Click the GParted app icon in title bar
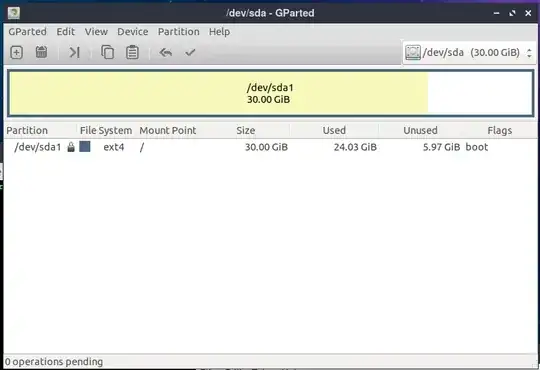The height and width of the screenshot is (370, 540). pos(14,13)
